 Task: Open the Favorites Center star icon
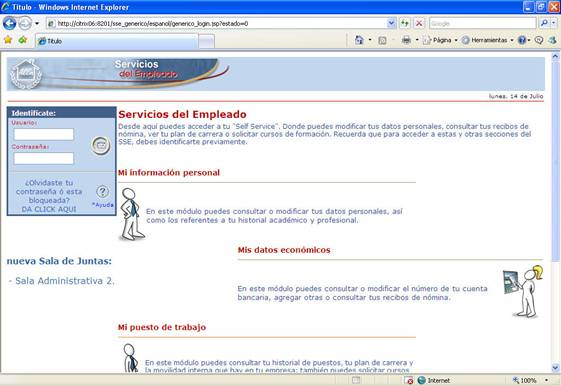8,40
